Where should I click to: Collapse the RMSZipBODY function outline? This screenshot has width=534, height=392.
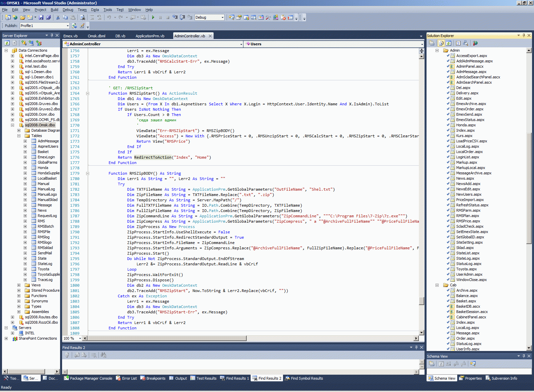click(87, 173)
